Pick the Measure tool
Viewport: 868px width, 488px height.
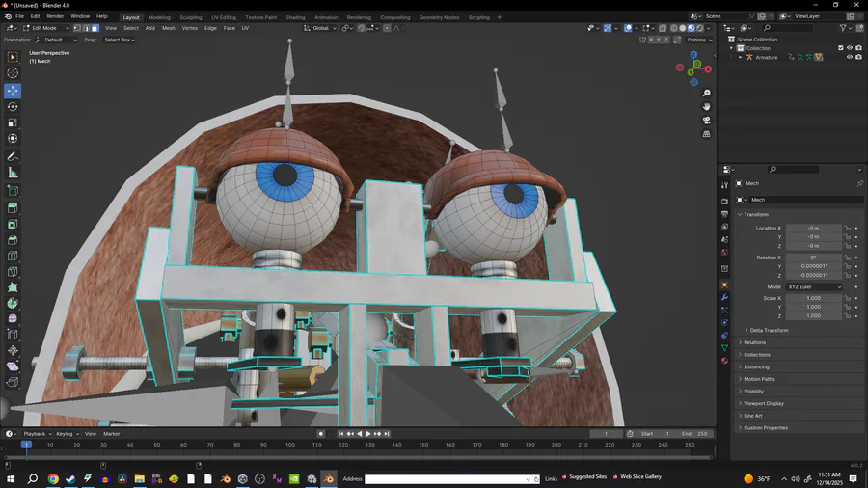tap(13, 173)
